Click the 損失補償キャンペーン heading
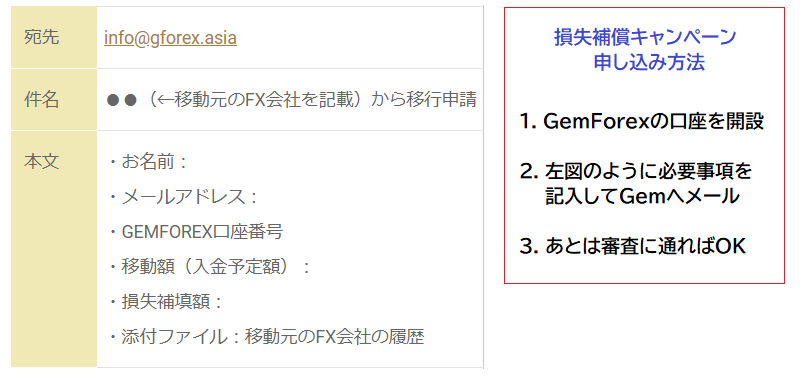Viewport: 800px width, 388px height. [x=645, y=37]
